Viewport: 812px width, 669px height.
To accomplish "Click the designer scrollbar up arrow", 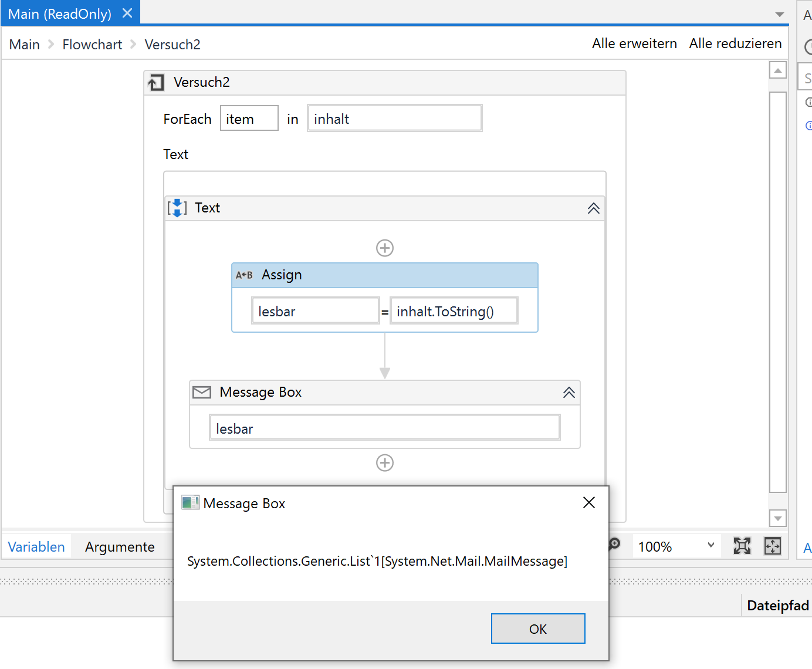I will click(x=778, y=69).
